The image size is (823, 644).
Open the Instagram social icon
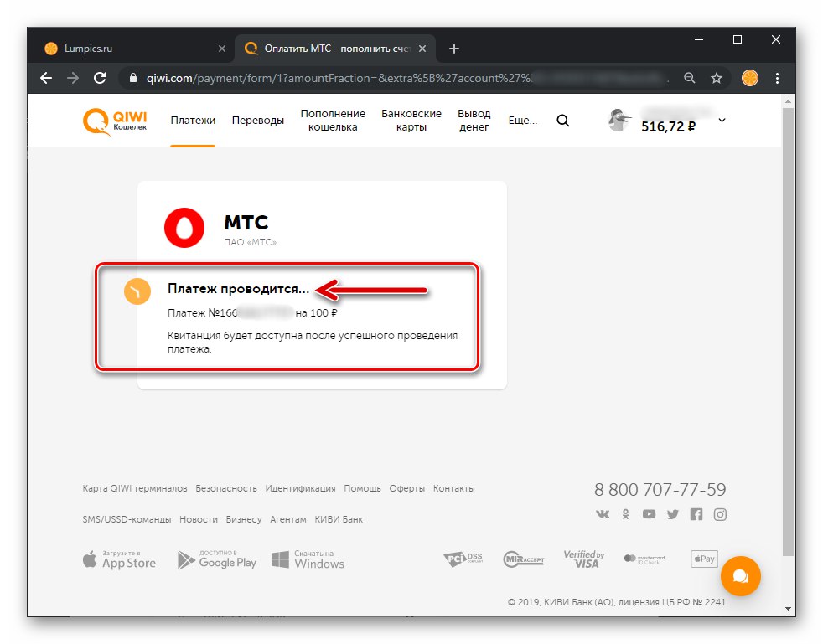pos(720,514)
